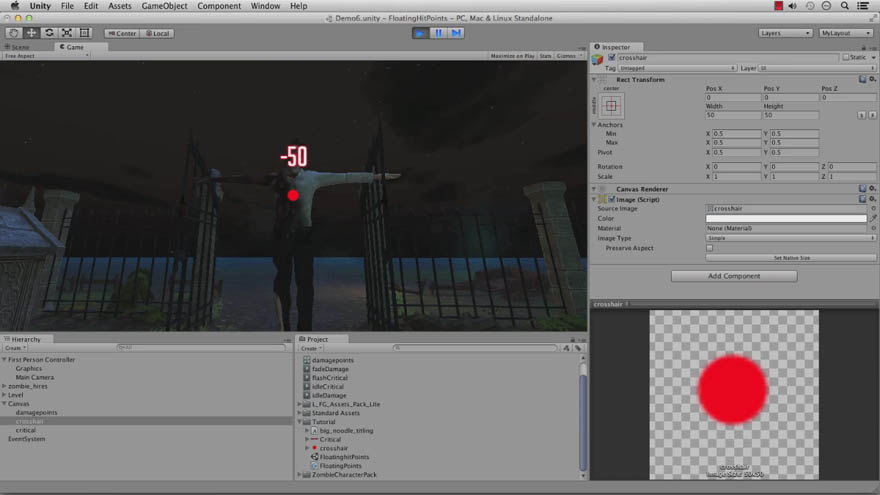Image resolution: width=880 pixels, height=495 pixels.
Task: Toggle the Static checkbox
Action: point(845,58)
